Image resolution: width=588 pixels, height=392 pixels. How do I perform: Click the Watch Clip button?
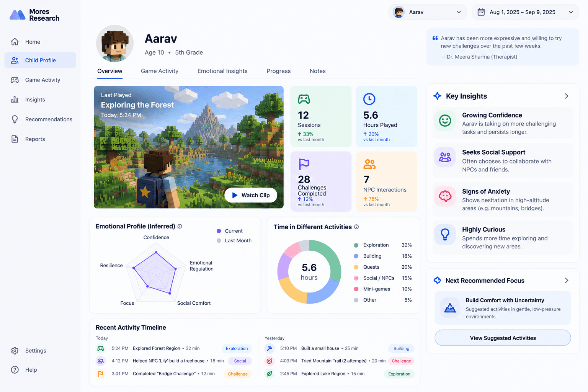tap(251, 195)
